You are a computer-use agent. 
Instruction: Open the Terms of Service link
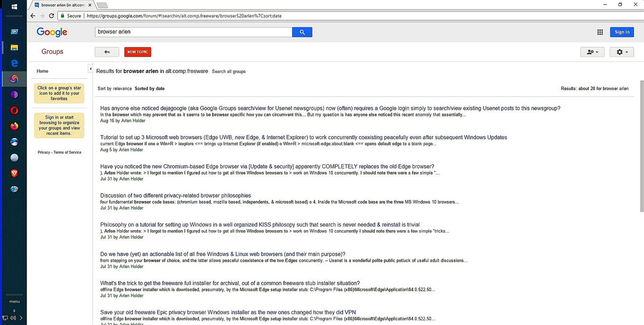[x=67, y=152]
